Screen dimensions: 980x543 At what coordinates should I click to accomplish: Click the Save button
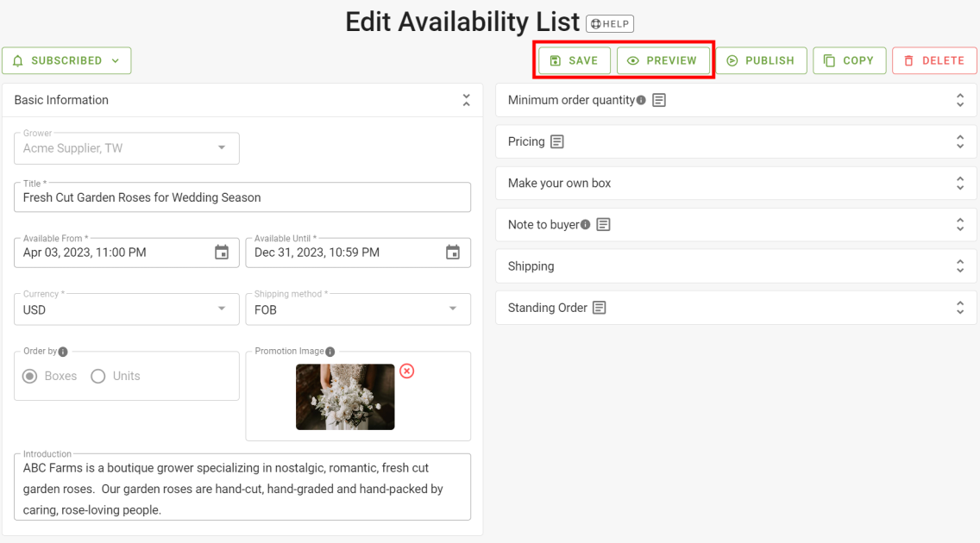[x=575, y=60]
